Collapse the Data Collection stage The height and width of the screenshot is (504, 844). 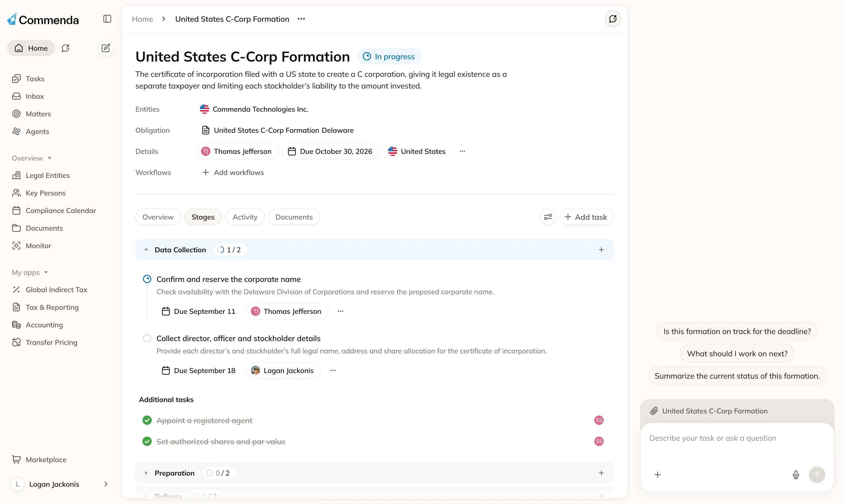coord(146,250)
